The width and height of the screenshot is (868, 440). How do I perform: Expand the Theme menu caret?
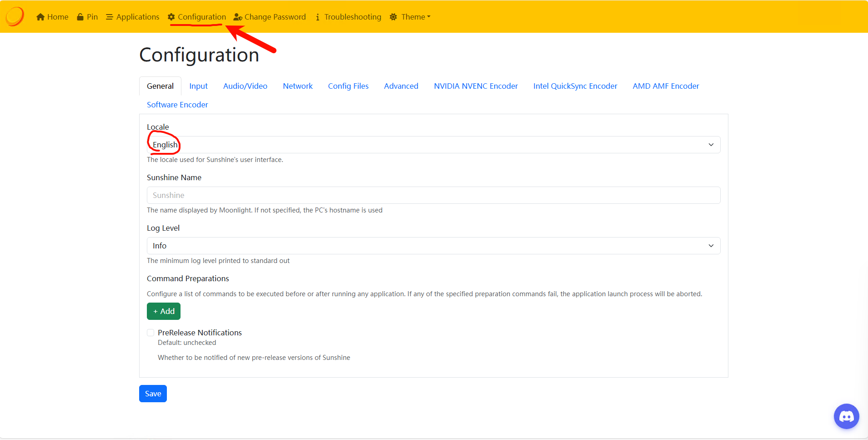coord(429,17)
